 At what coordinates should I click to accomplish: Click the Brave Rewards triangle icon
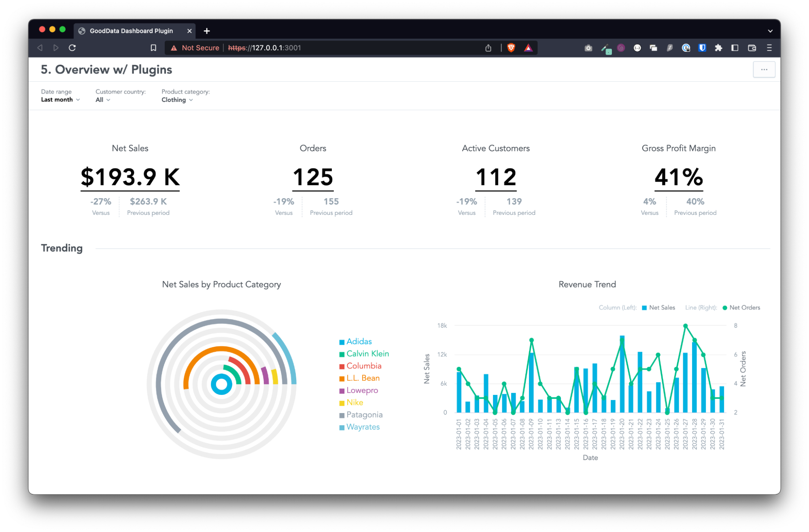528,48
